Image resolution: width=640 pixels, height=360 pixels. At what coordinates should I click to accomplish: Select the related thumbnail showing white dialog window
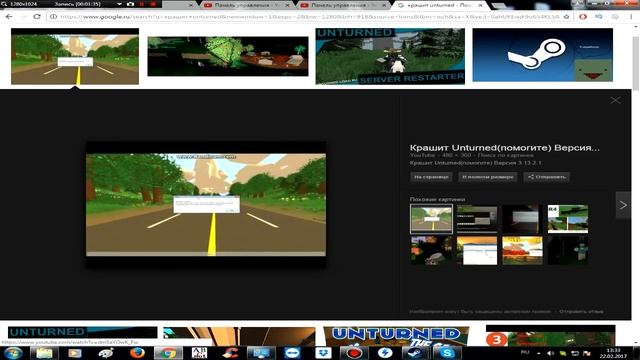tap(477, 250)
